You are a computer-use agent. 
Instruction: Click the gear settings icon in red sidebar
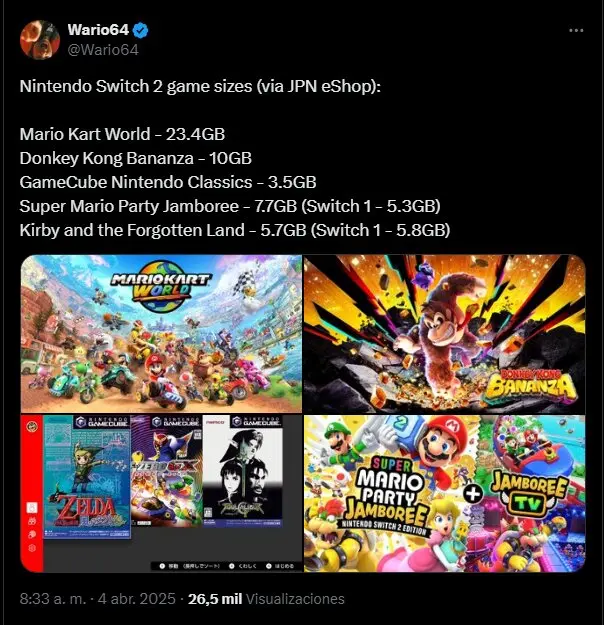(32, 548)
